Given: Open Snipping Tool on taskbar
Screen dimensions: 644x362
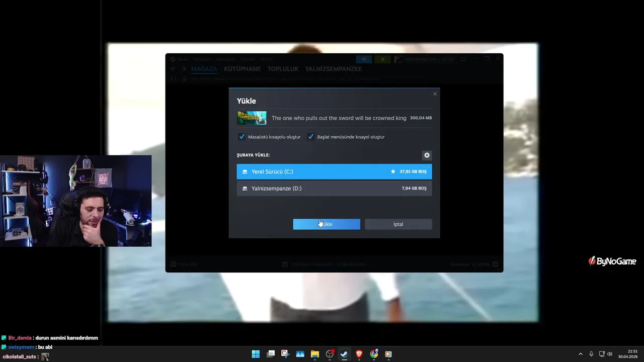Looking at the screenshot, I should coord(285,354).
